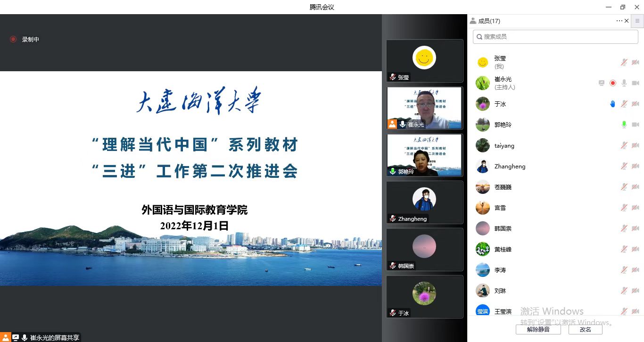Toggle the muted microphone in 李涛's row
The image size is (644, 342).
[624, 270]
